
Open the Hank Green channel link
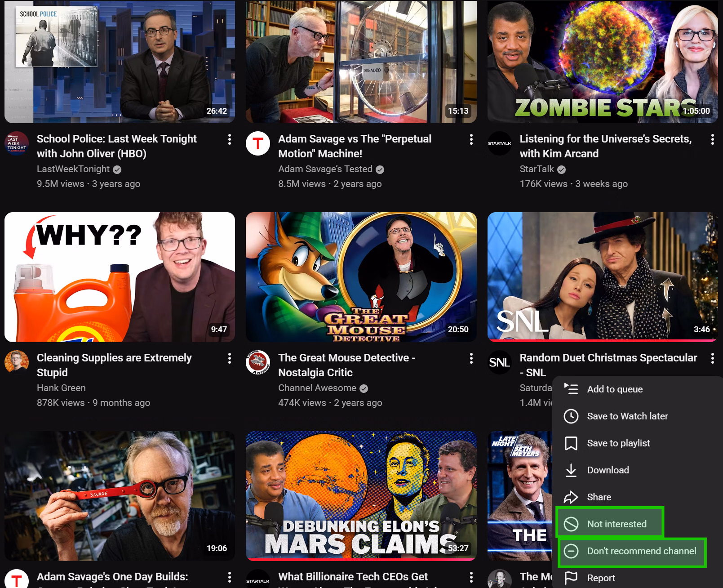pyautogui.click(x=61, y=388)
